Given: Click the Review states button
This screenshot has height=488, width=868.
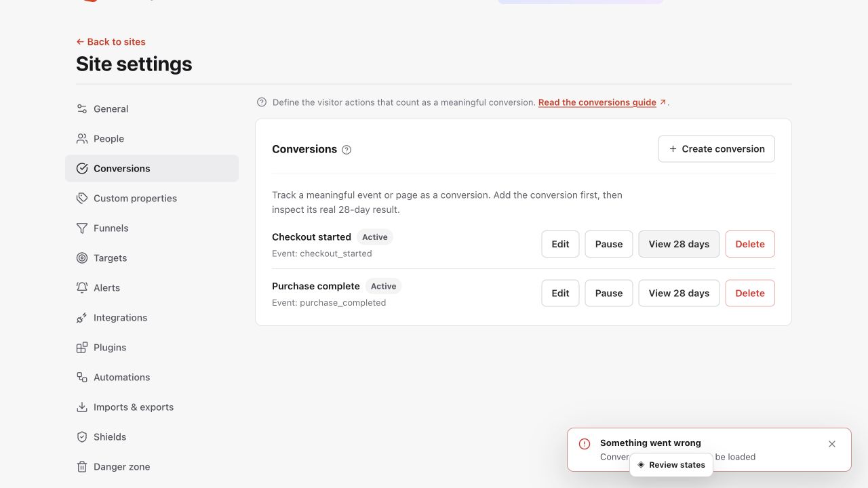Looking at the screenshot, I should coord(671,465).
